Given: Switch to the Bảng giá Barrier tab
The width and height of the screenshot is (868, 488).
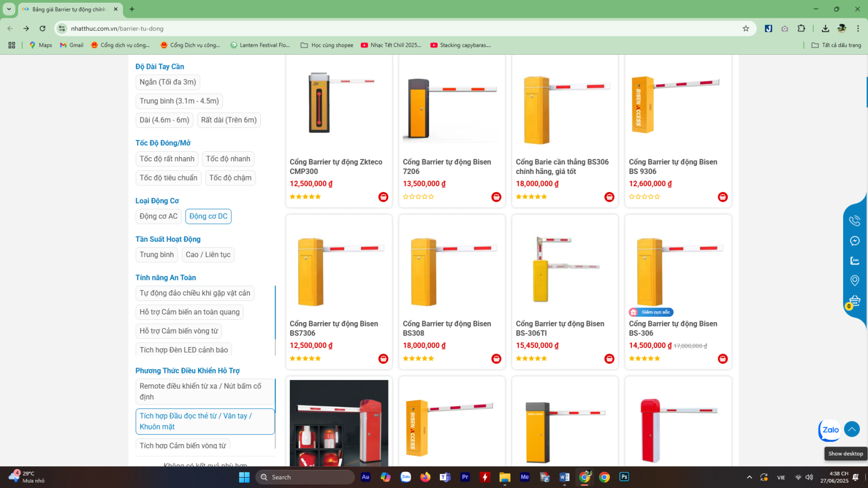Looking at the screenshot, I should 70,9.
